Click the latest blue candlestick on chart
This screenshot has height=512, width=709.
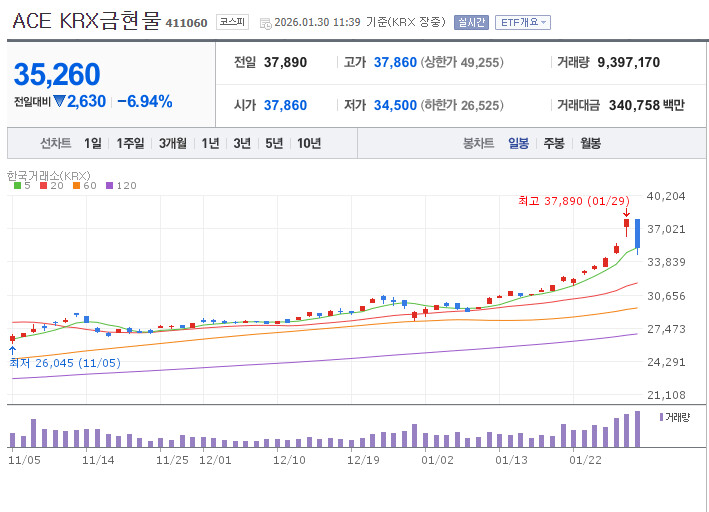(x=637, y=225)
